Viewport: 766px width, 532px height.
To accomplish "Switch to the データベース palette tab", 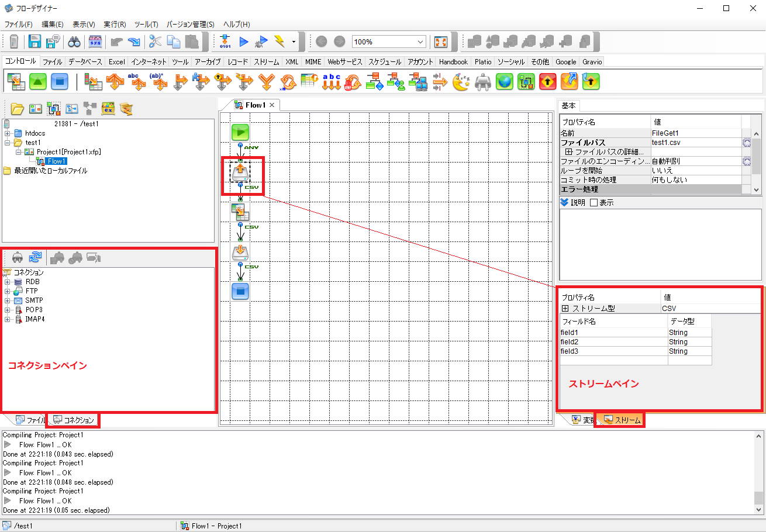I will click(85, 61).
